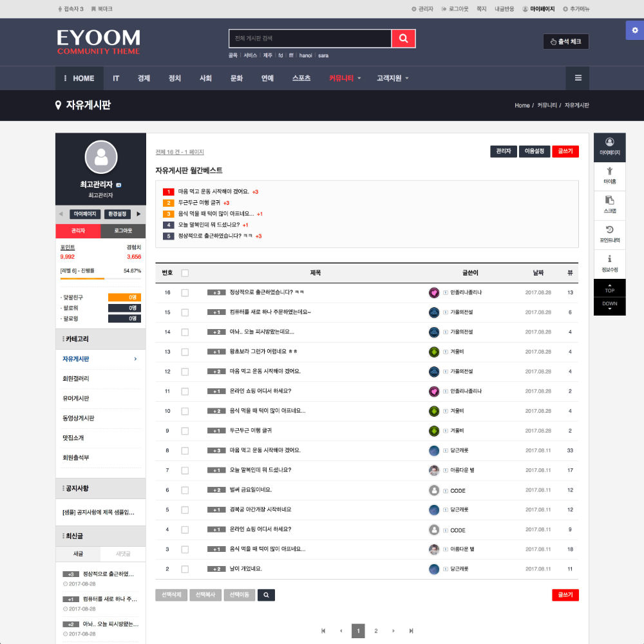Click the info edit icon in right sidebar
The image size is (644, 644).
[609, 263]
